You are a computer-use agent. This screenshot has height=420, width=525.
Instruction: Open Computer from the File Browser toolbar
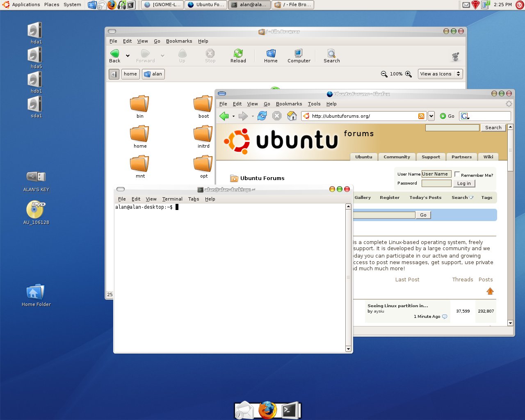tap(299, 56)
